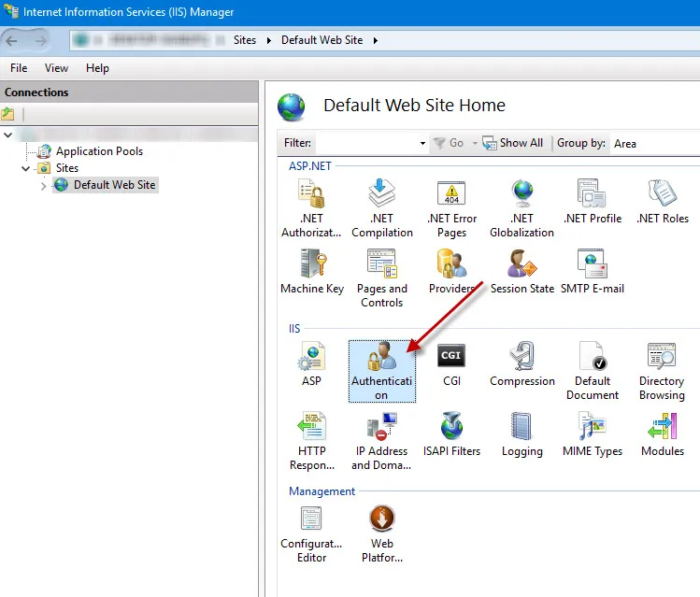The height and width of the screenshot is (597, 700).
Task: Open the Default Document feature
Action: click(x=593, y=371)
